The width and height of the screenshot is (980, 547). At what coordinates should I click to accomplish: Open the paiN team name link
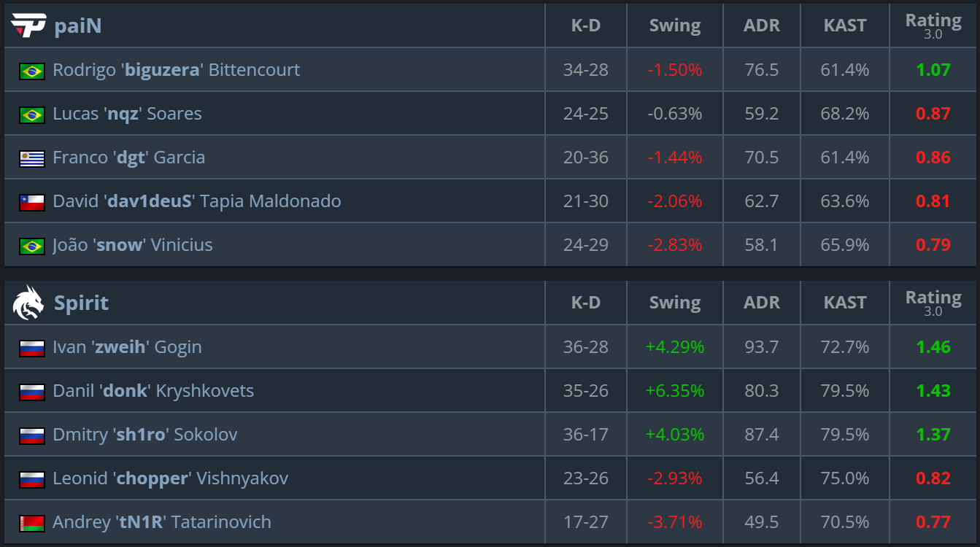click(77, 26)
